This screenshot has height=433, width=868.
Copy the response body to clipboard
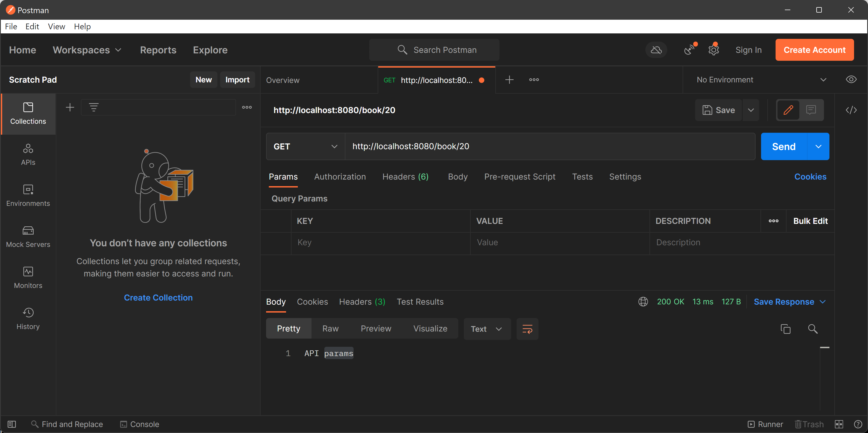[785, 329]
